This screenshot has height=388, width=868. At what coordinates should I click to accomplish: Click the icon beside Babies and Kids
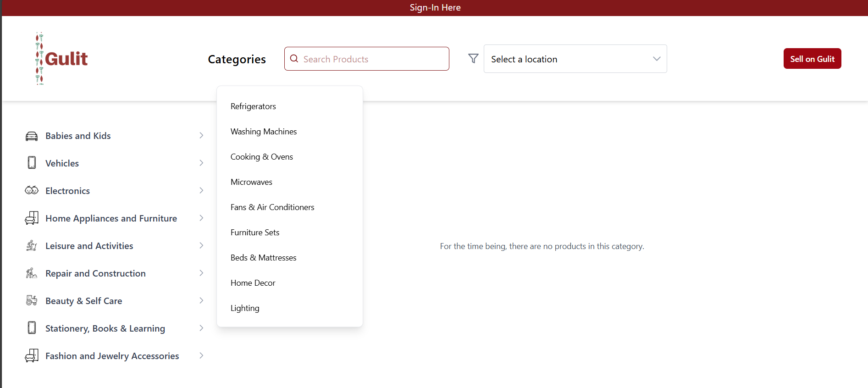pyautogui.click(x=32, y=136)
